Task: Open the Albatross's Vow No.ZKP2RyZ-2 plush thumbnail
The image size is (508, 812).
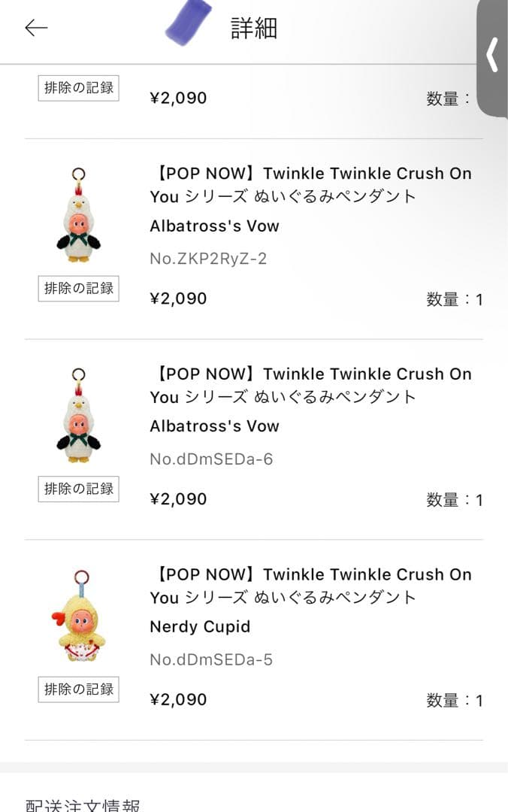Action: pos(78,214)
